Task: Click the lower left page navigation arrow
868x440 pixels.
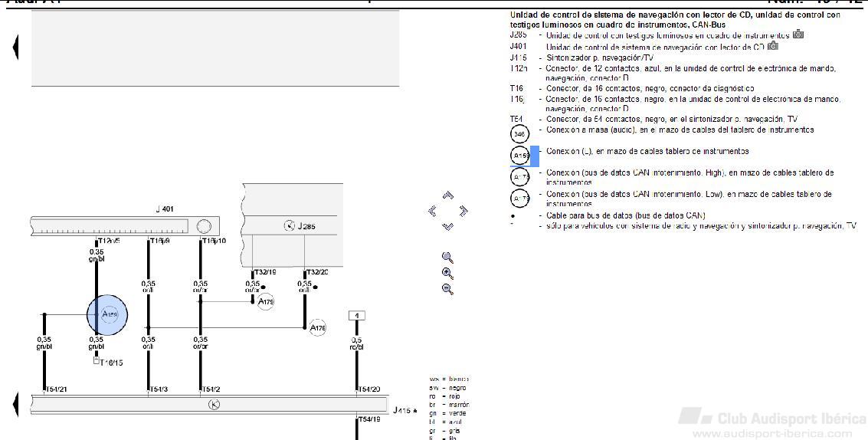Action: (15, 405)
